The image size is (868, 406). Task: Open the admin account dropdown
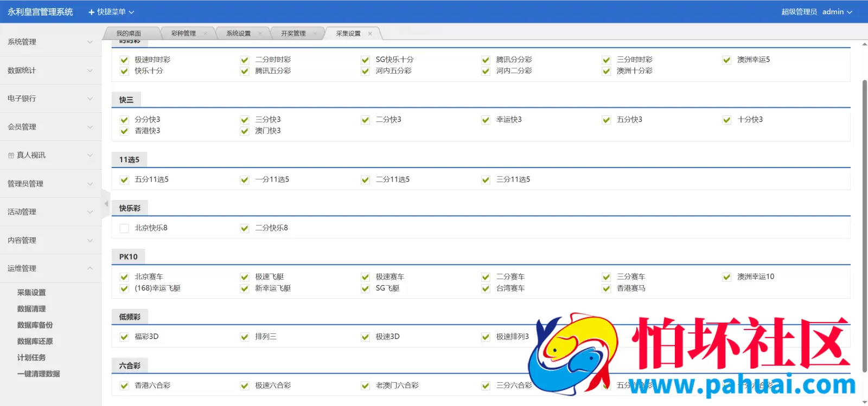click(x=837, y=12)
